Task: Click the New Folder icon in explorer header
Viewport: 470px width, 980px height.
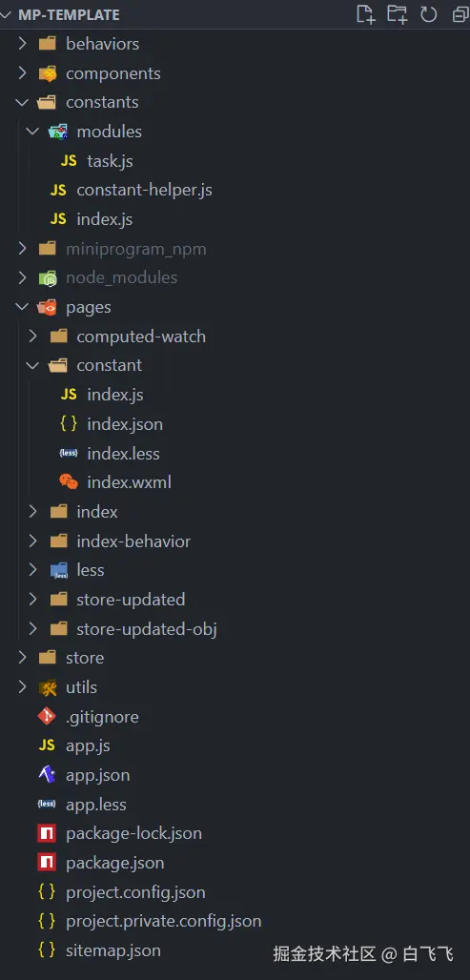Action: coord(397,14)
